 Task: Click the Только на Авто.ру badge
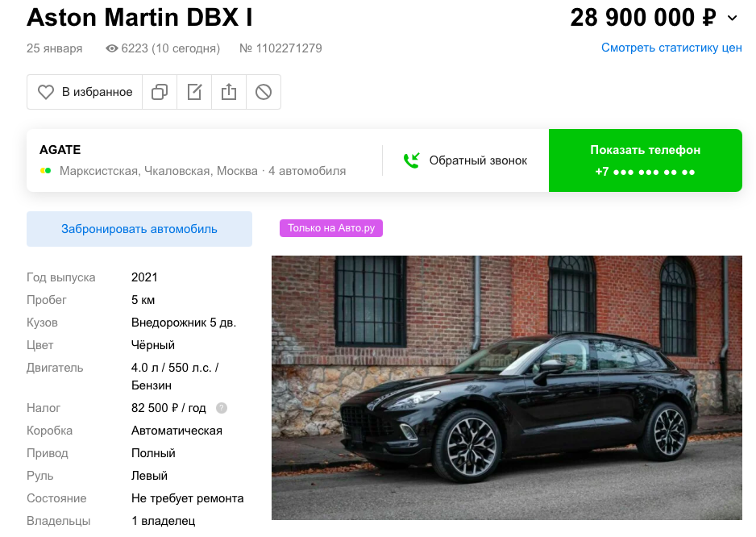[331, 227]
